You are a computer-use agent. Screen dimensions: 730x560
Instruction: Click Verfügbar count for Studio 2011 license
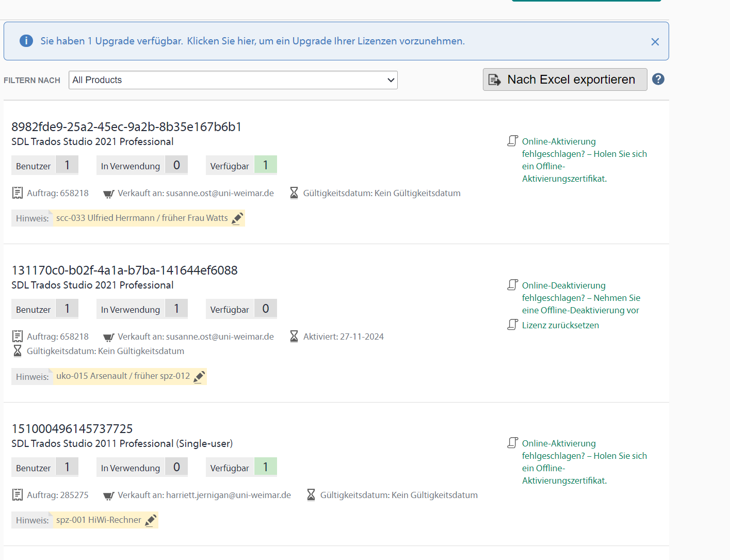coord(266,467)
